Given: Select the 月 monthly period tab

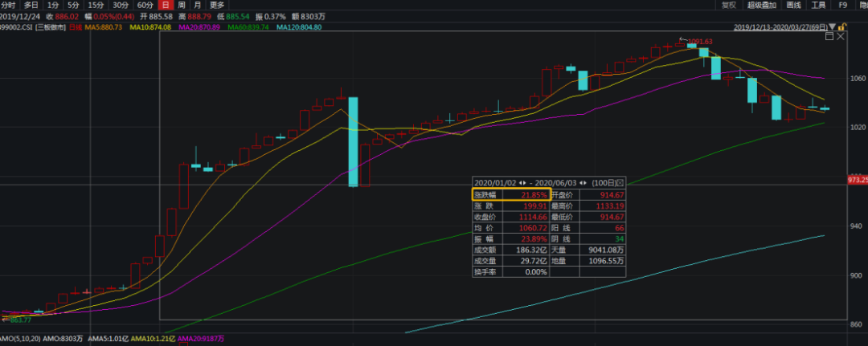Looking at the screenshot, I should pyautogui.click(x=197, y=5).
